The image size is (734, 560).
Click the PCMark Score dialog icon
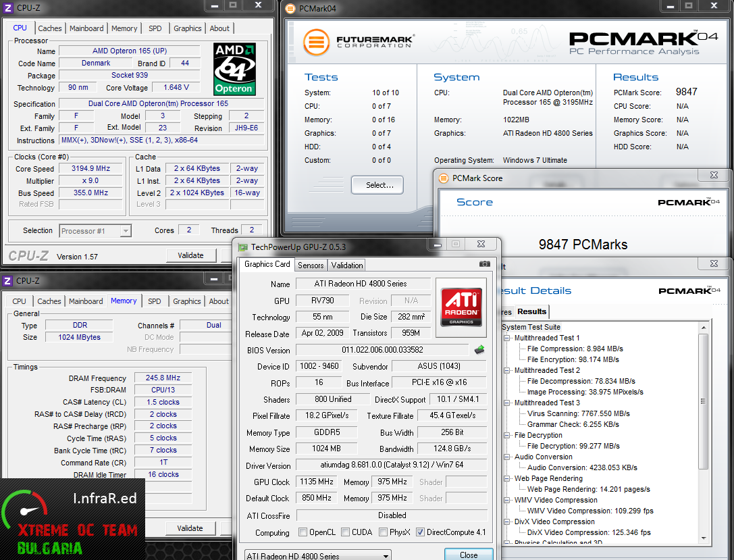tap(443, 178)
